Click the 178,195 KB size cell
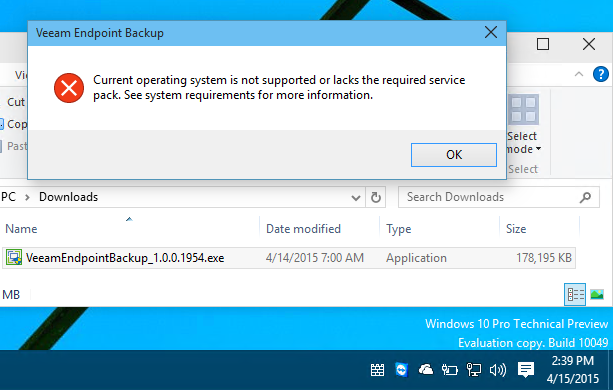613x390 pixels. point(544,258)
